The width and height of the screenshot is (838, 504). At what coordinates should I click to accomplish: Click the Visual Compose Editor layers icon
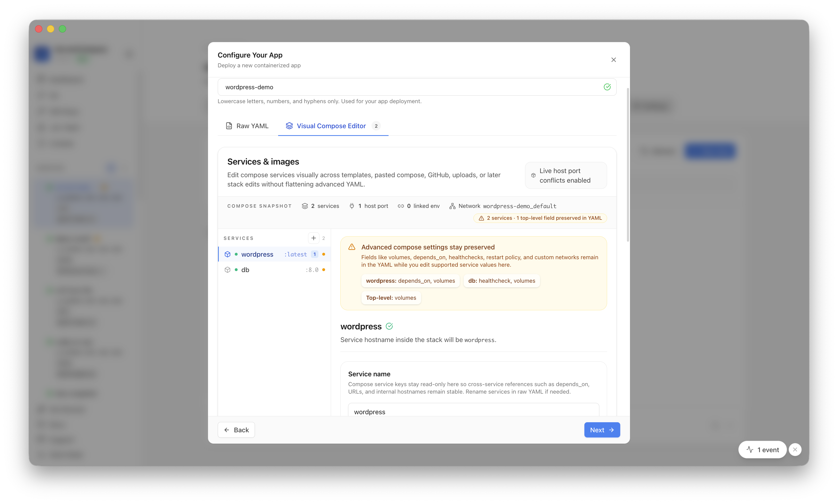click(x=289, y=126)
